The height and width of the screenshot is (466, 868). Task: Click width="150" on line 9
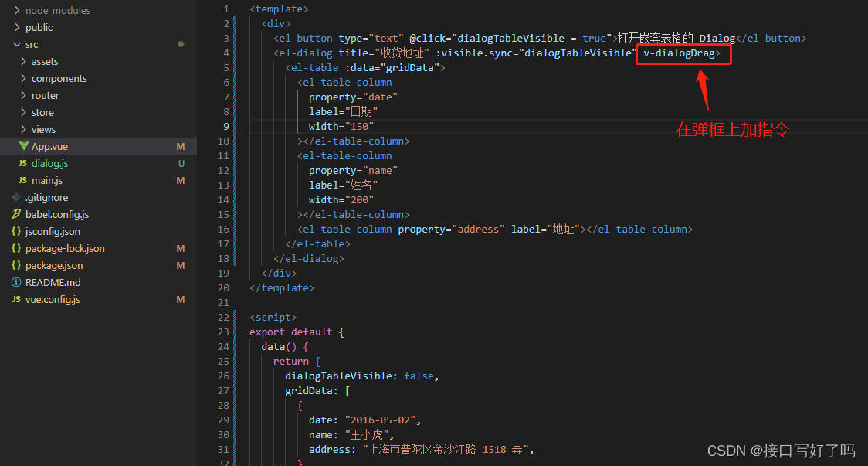click(341, 126)
